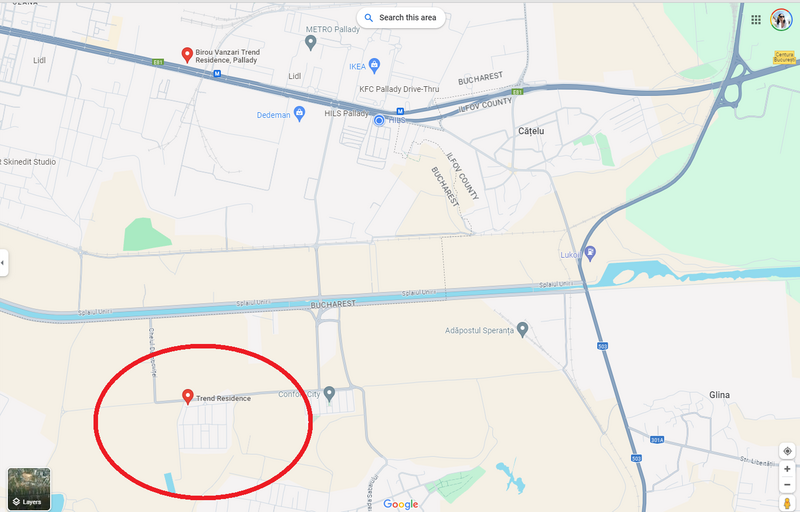Click the IKEA shopping marker
This screenshot has width=800, height=512.
(374, 65)
